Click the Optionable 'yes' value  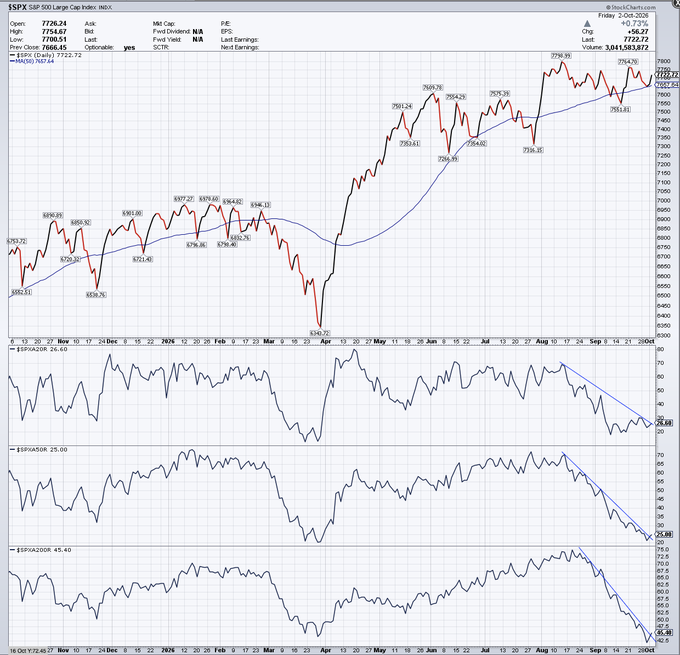tap(129, 48)
